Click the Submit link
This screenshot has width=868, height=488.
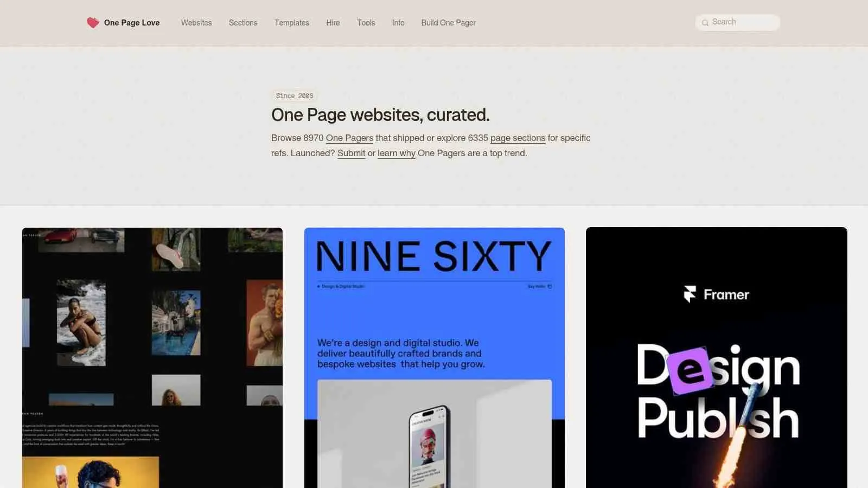point(351,153)
